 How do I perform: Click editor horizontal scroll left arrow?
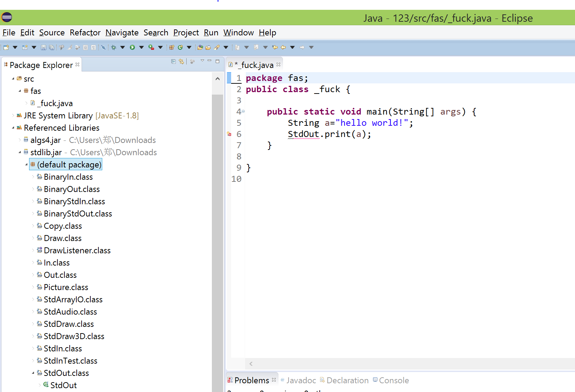pos(251,364)
